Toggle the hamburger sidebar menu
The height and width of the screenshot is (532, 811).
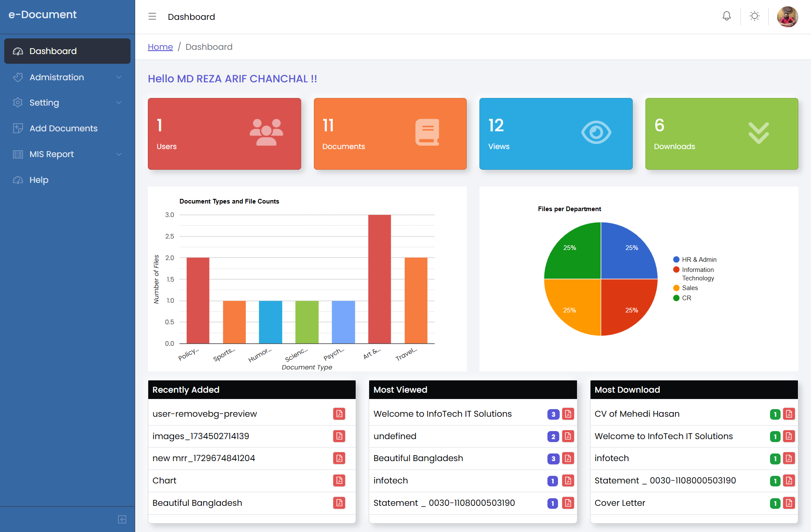point(152,16)
